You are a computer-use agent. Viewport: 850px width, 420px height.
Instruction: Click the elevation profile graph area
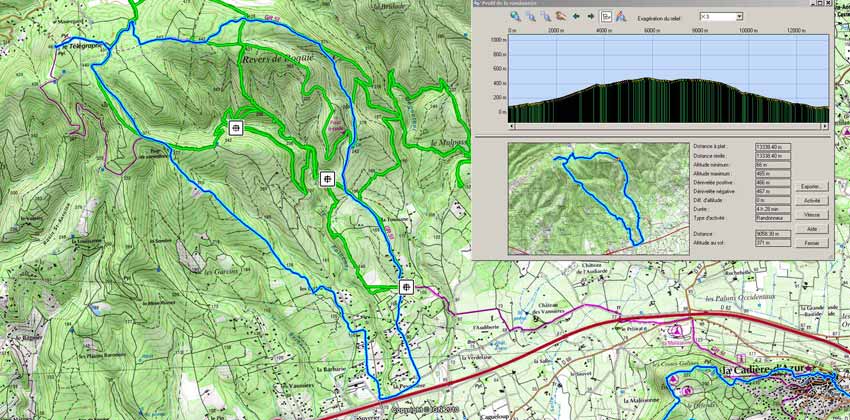coord(668,80)
